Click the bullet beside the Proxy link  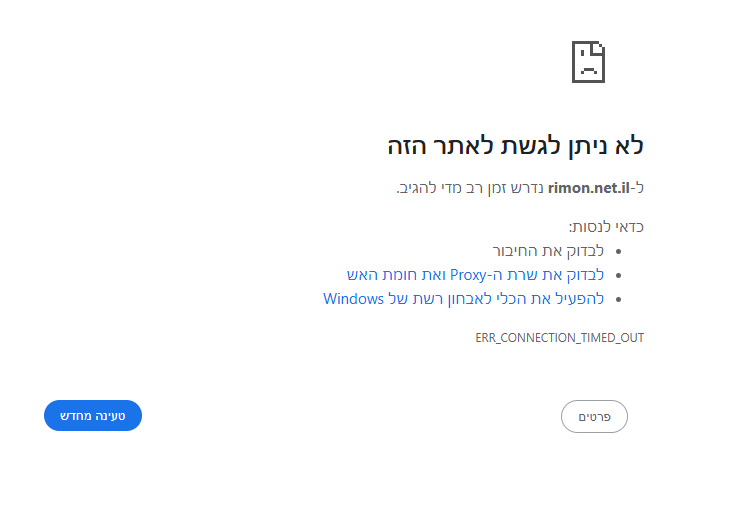(619, 275)
